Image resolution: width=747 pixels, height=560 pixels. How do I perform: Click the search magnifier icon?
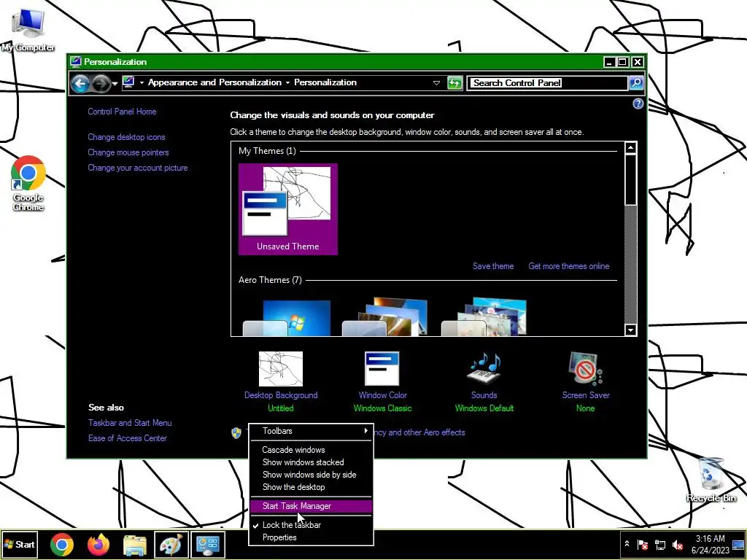coord(636,83)
